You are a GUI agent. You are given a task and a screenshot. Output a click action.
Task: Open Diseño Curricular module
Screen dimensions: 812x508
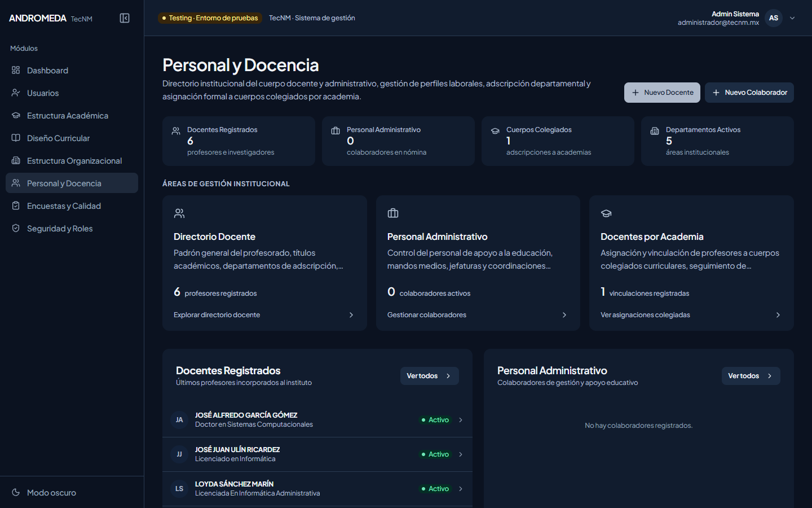[72, 138]
